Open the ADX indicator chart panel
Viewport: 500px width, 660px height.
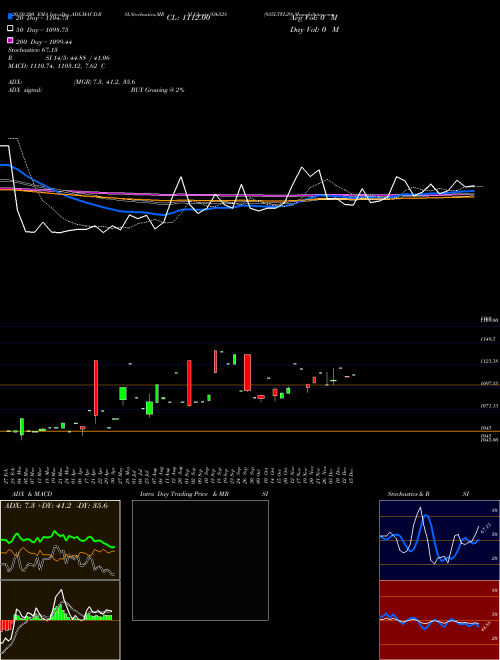[60, 540]
